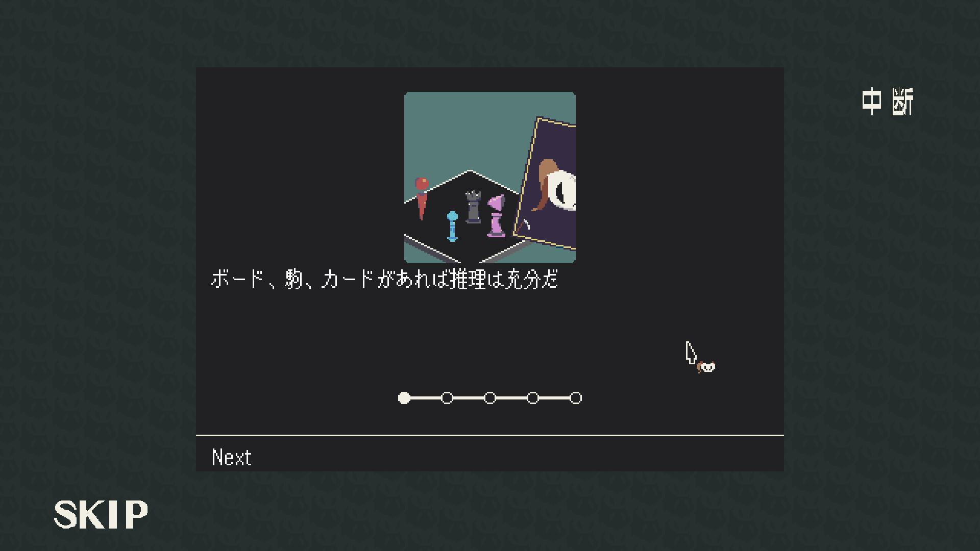
Task: Jump to the third tutorial page dot
Action: point(490,398)
